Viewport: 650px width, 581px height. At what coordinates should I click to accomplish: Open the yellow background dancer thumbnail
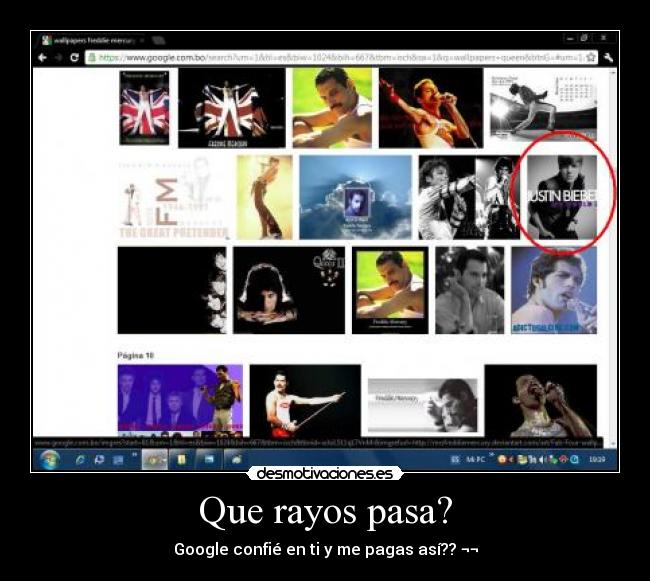coord(264,197)
